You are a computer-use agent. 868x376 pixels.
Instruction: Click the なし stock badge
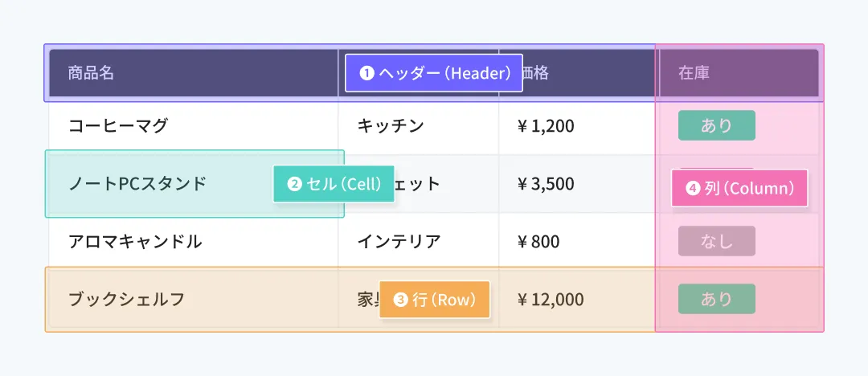pos(716,241)
